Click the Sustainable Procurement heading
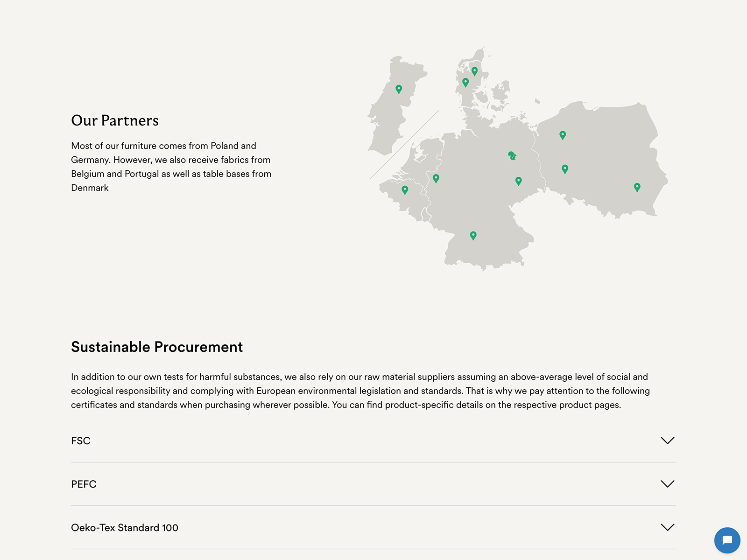Screen dimensions: 747x560 [157, 347]
